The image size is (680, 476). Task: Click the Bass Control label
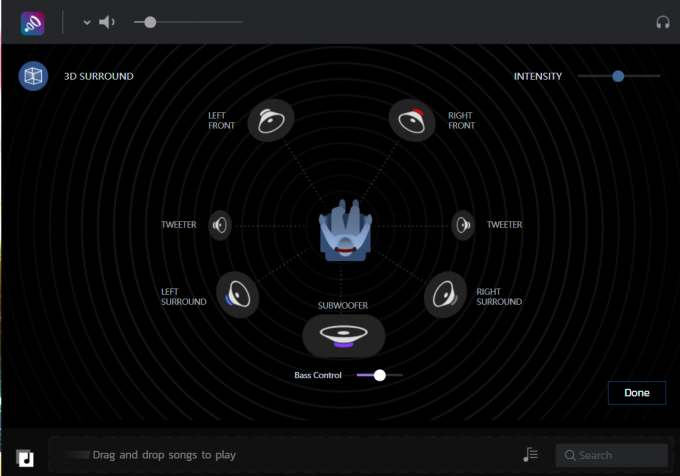pyautogui.click(x=318, y=375)
